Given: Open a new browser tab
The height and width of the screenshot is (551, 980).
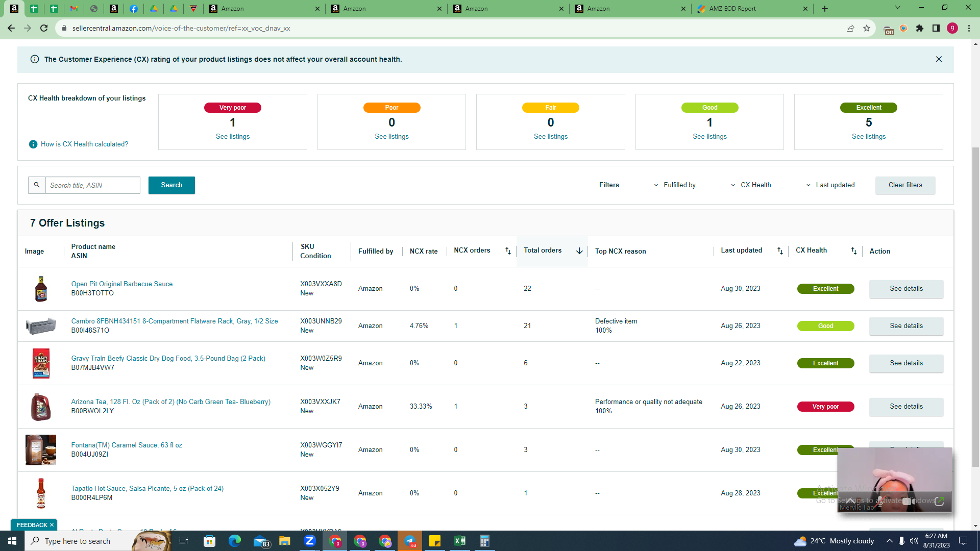Looking at the screenshot, I should [825, 9].
